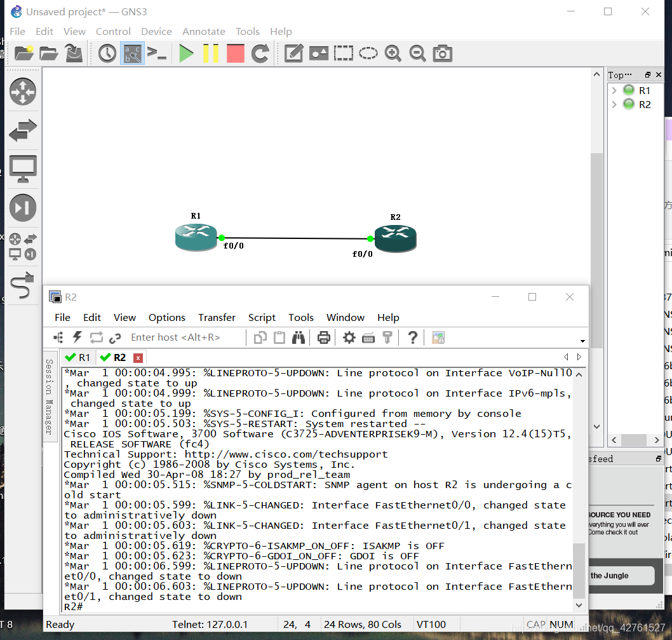
Task: Click the terminal Copy icon
Action: coord(260,337)
